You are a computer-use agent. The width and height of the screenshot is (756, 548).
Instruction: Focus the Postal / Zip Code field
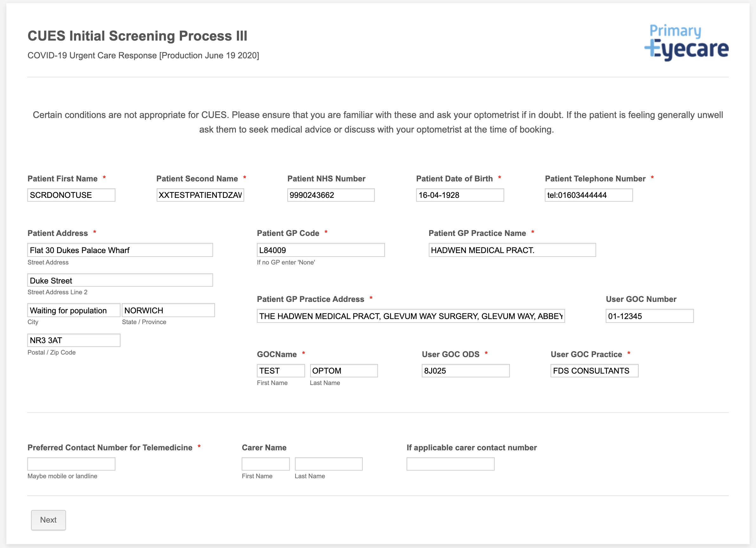pos(73,340)
